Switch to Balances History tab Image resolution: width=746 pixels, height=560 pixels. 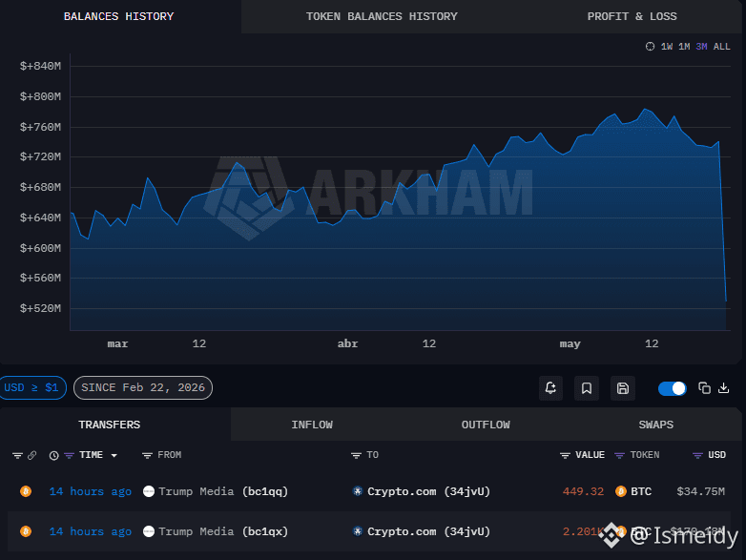119,16
